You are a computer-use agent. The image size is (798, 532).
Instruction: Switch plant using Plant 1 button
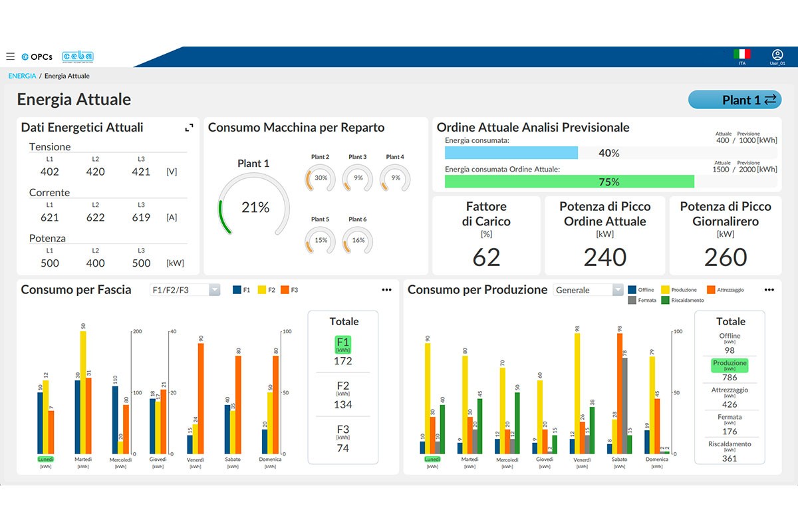(x=735, y=100)
